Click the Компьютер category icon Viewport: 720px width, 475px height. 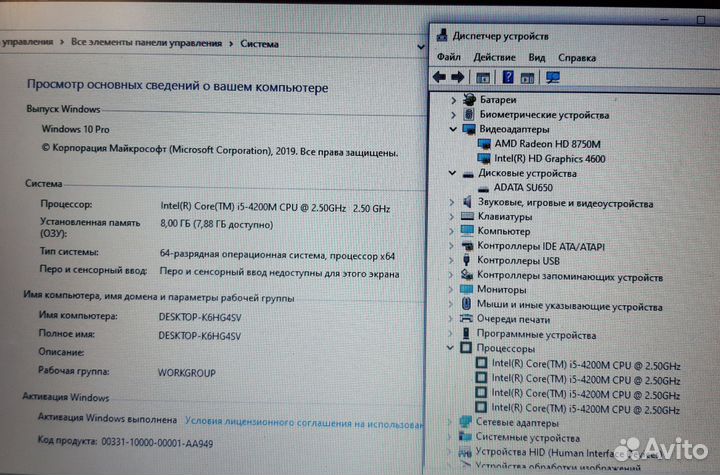click(x=467, y=230)
